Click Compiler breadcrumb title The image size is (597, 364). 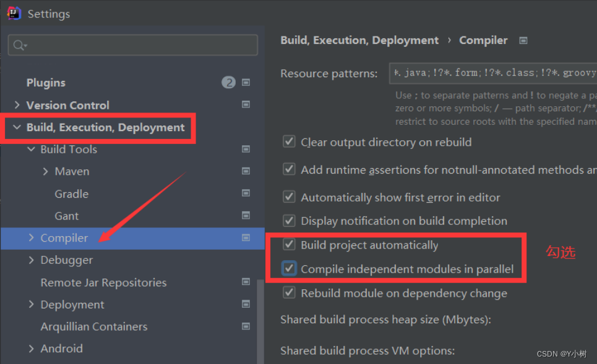483,40
